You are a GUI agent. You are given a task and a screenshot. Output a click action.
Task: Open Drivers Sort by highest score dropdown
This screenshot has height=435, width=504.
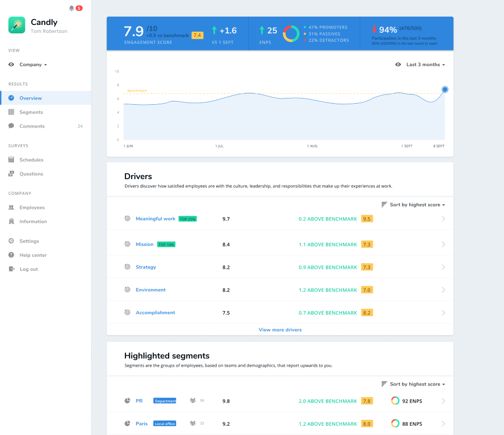417,205
